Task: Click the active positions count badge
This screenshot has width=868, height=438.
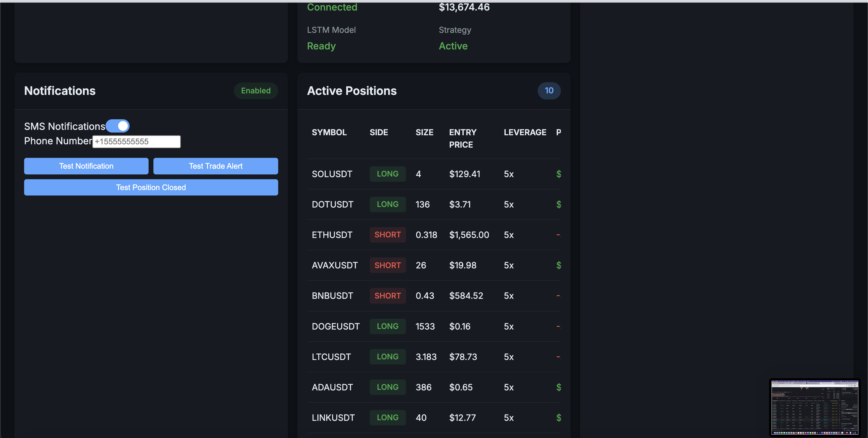Action: click(549, 91)
